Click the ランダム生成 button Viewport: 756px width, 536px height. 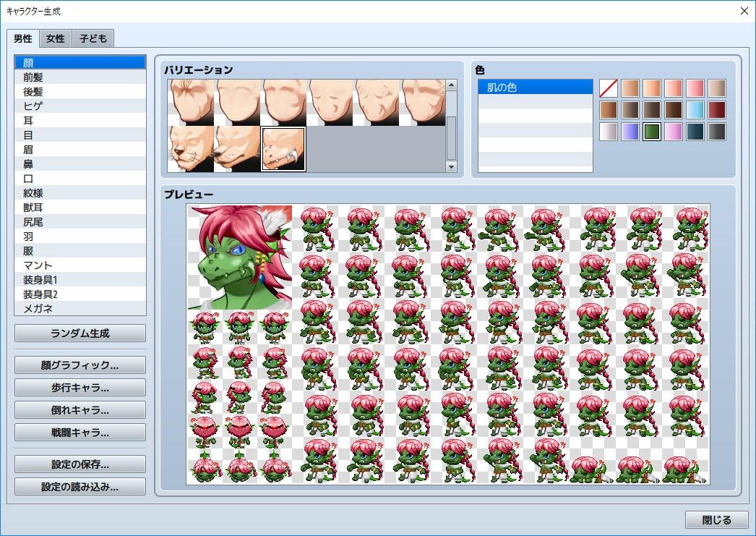80,333
